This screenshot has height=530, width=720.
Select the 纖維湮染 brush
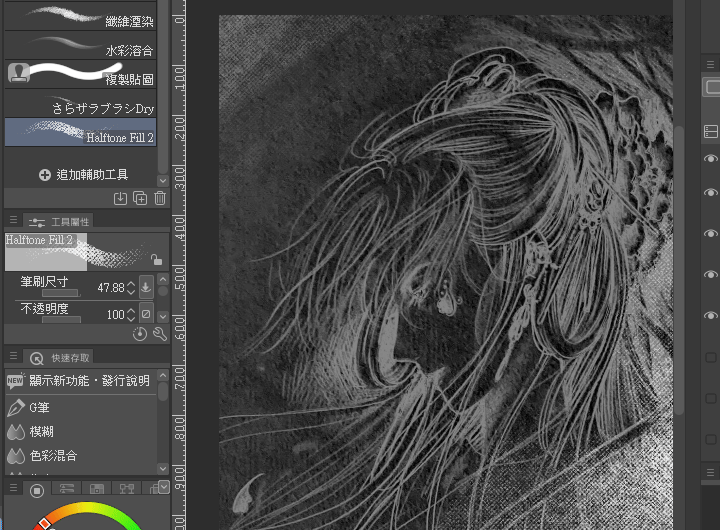80,16
